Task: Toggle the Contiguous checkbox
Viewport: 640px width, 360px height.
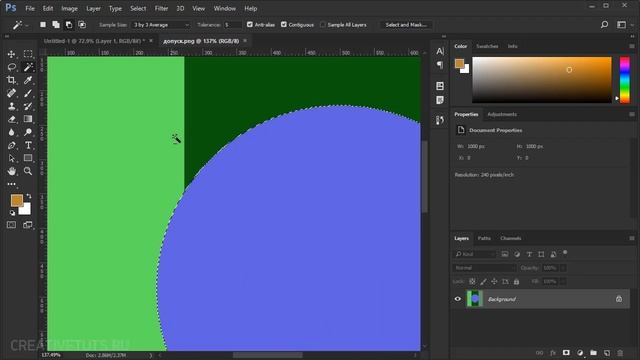Action: (284, 24)
